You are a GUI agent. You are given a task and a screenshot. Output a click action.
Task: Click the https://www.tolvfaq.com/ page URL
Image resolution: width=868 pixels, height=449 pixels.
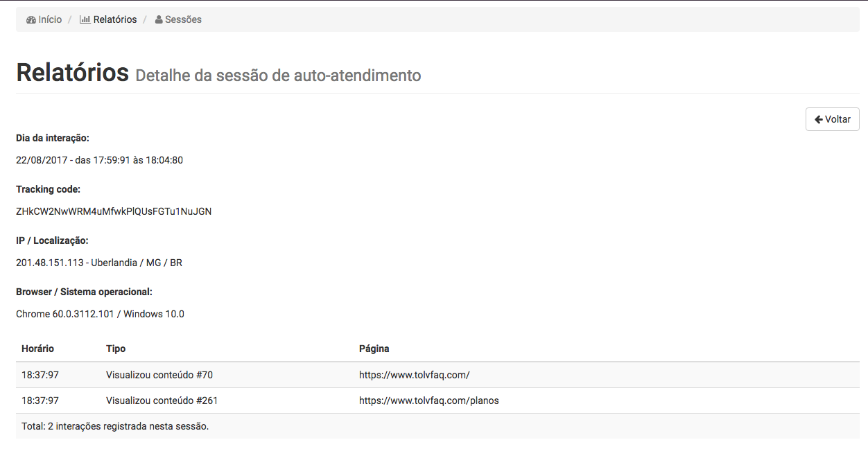click(415, 375)
